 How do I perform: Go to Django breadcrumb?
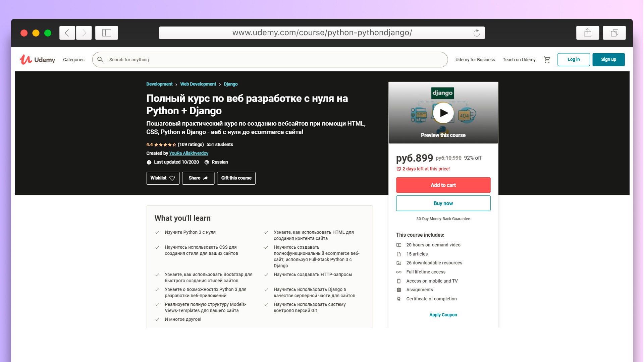231,84
